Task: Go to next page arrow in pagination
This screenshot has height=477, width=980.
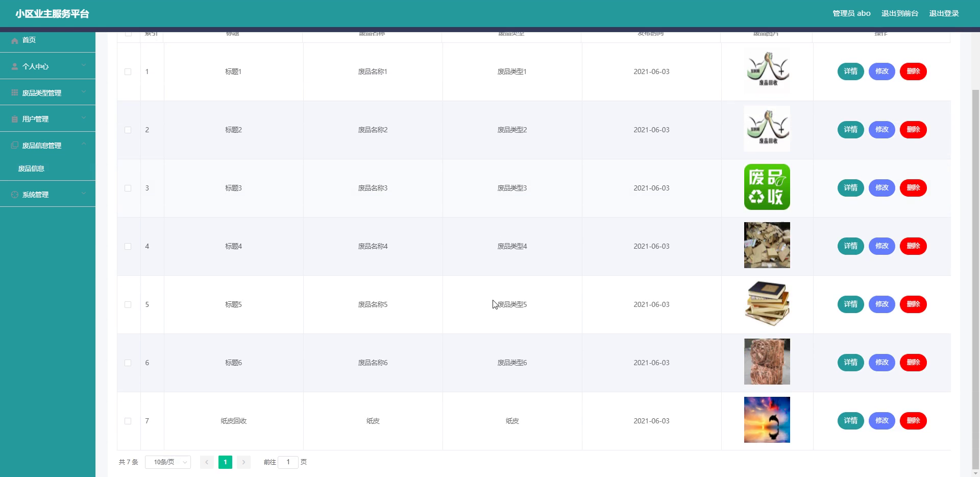Action: tap(243, 462)
